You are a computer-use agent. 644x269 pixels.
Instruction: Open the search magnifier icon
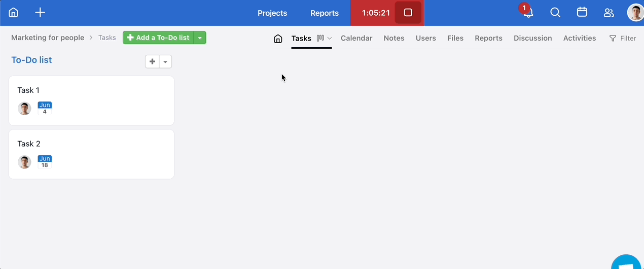click(x=555, y=13)
